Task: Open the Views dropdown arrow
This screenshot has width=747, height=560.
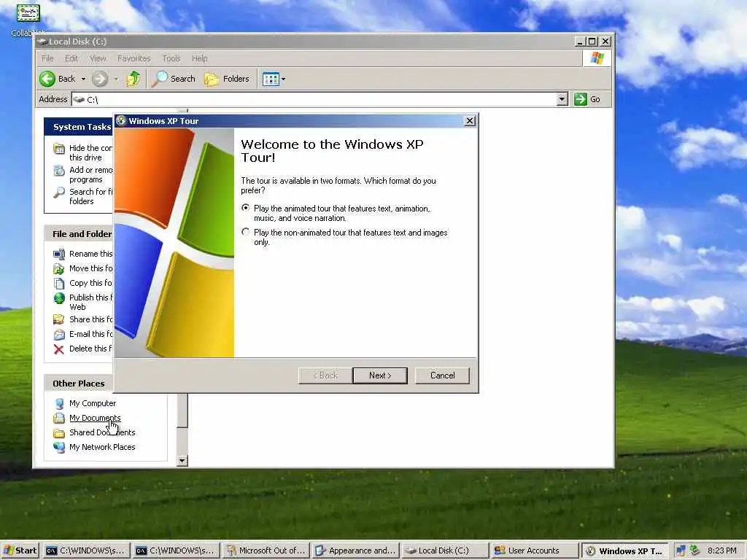Action: click(x=284, y=79)
